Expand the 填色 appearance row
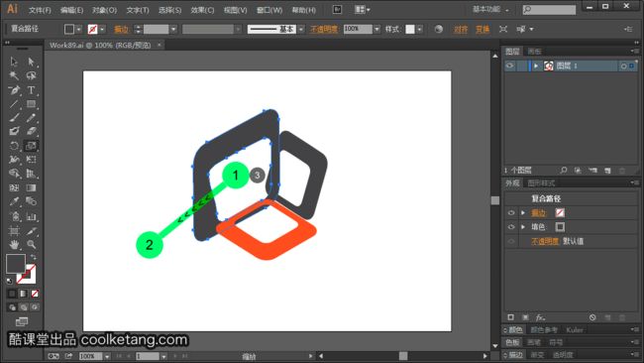The width and height of the screenshot is (644, 363). click(x=523, y=227)
